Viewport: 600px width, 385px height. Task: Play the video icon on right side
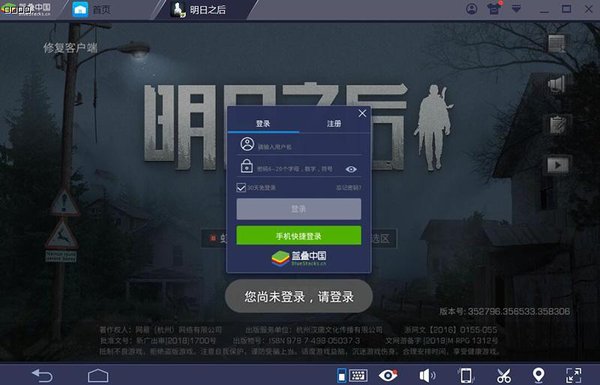coord(558,165)
